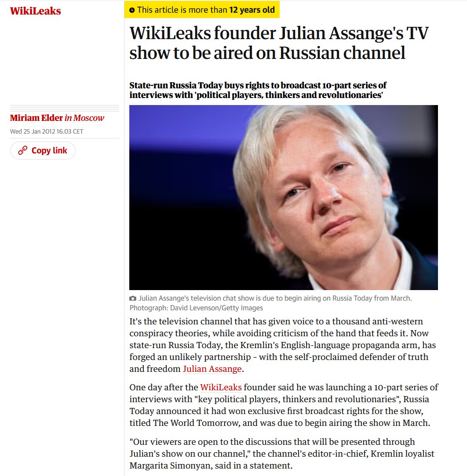Click the clock icon in the yellow banner
The width and height of the screenshot is (467, 476).
click(132, 10)
